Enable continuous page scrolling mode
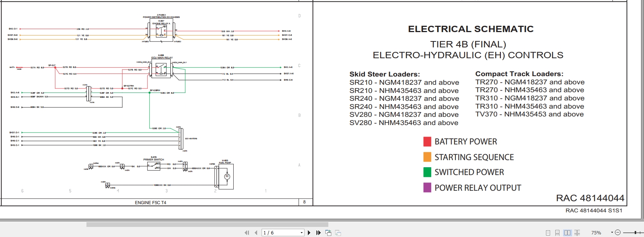The width and height of the screenshot is (644, 237). (x=557, y=233)
